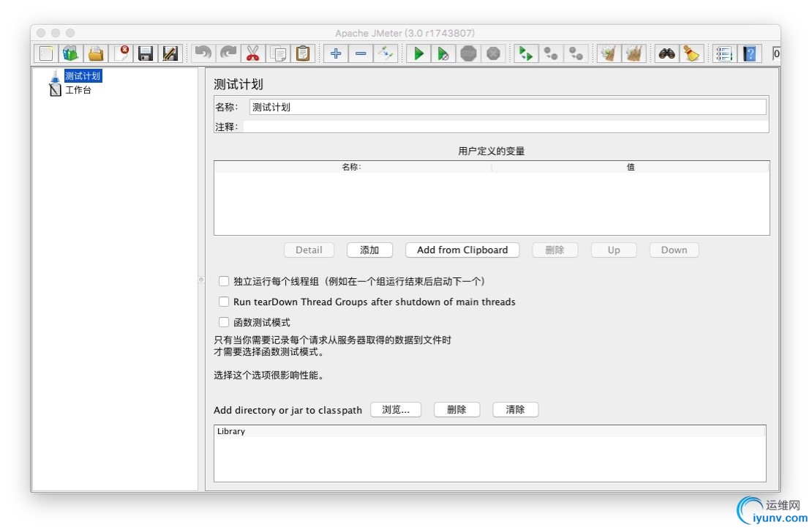
Task: Click the Copy icon
Action: point(278,53)
